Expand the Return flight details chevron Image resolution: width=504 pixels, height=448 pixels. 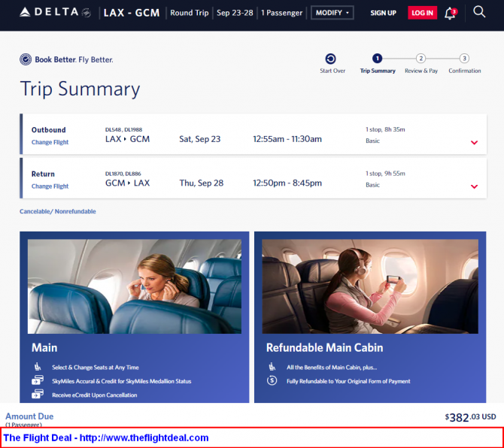(x=474, y=186)
